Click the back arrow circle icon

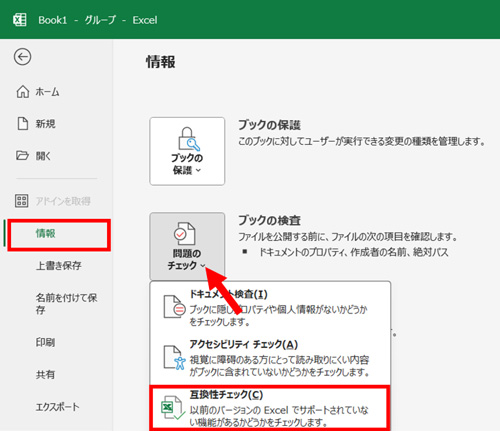(x=22, y=57)
